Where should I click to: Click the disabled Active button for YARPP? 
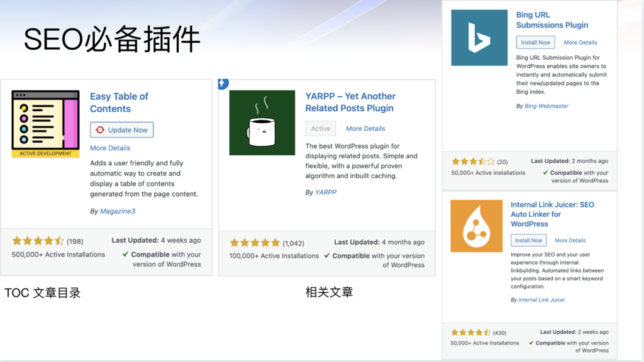pyautogui.click(x=321, y=128)
